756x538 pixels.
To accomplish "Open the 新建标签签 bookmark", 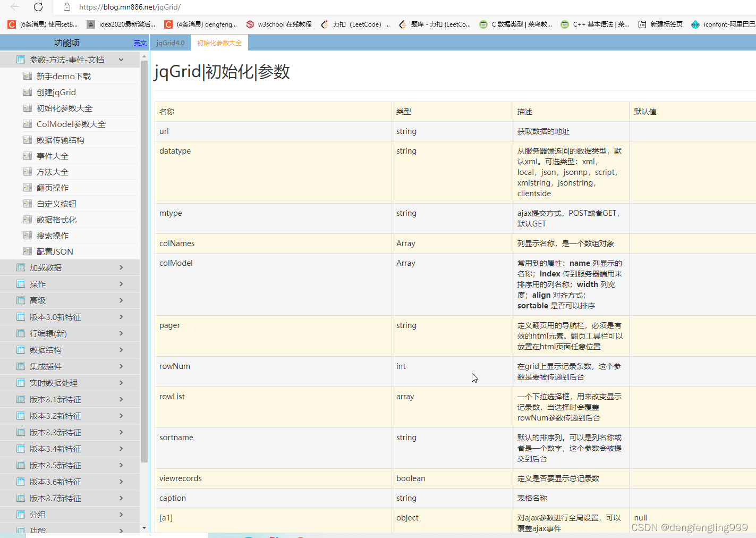I will point(660,23).
